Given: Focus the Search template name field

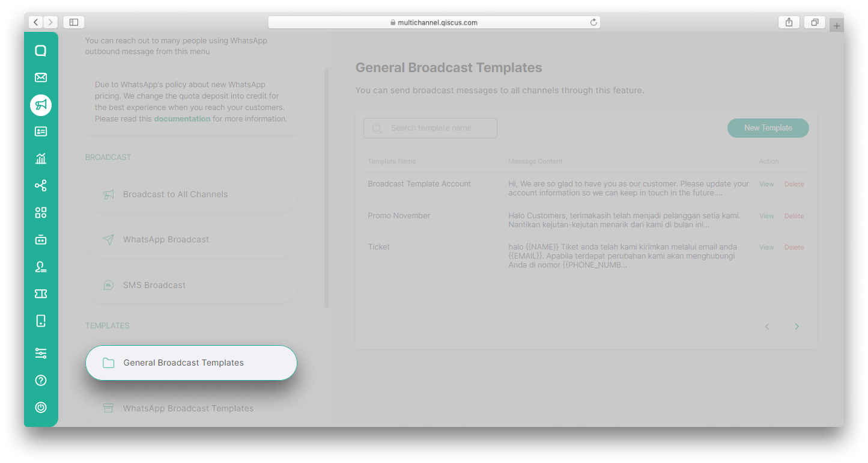Looking at the screenshot, I should tap(430, 128).
